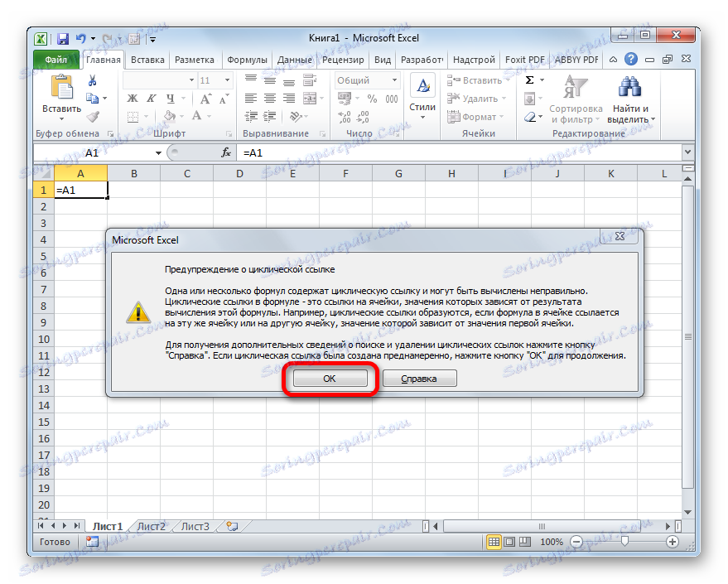The height and width of the screenshot is (584, 728).
Task: Switch to the Лист3 sheet tab
Action: click(195, 527)
